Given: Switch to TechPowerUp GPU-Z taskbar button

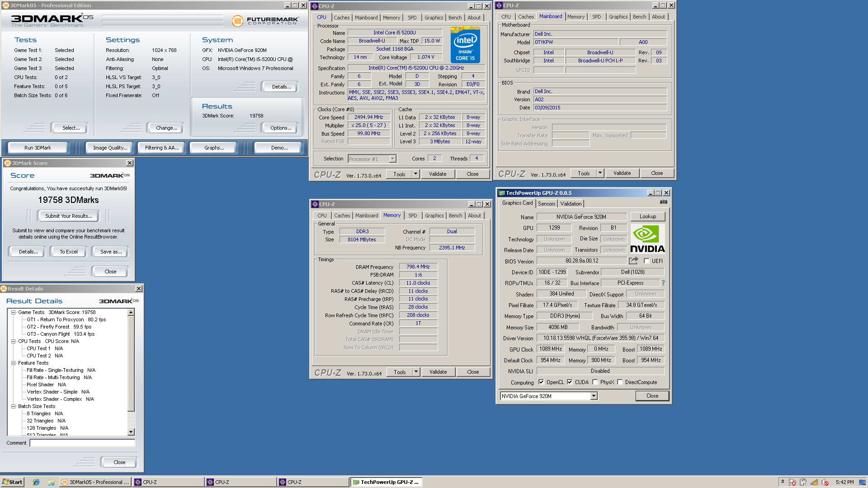Looking at the screenshot, I should [387, 482].
